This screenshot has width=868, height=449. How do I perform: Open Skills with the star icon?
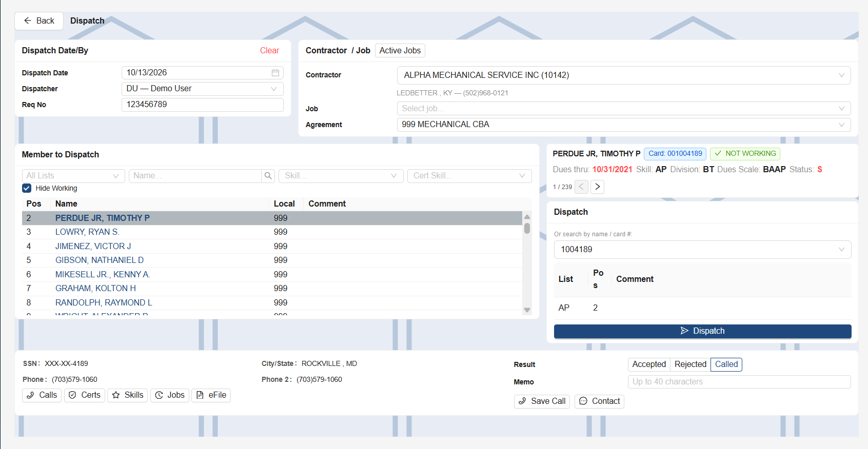(128, 395)
